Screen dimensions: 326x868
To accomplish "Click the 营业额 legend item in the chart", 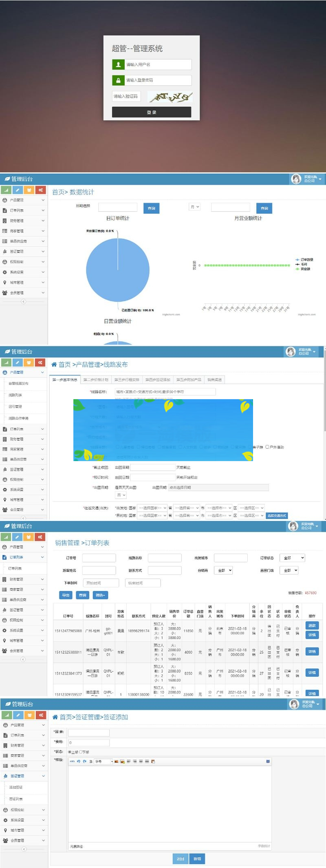I will 305,269.
